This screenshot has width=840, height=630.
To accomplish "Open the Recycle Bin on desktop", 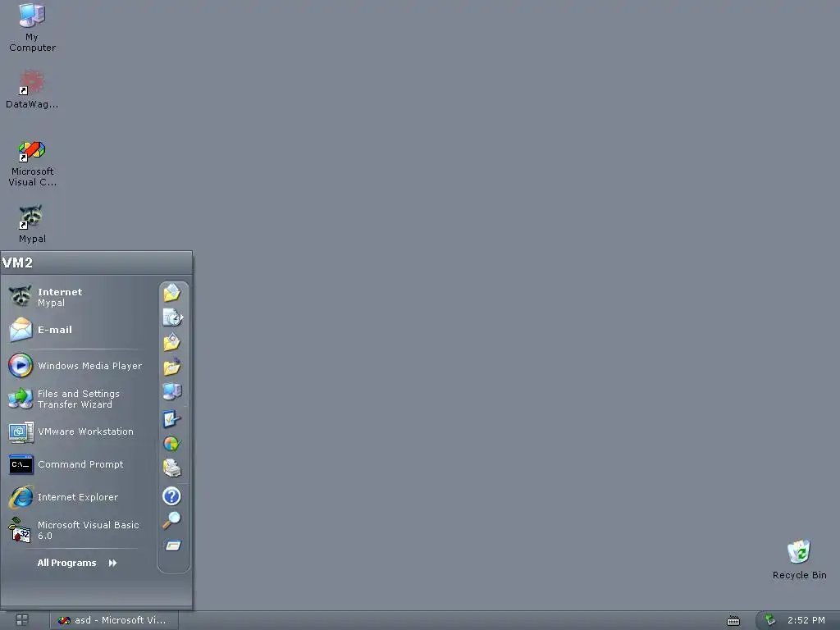I will tap(799, 559).
